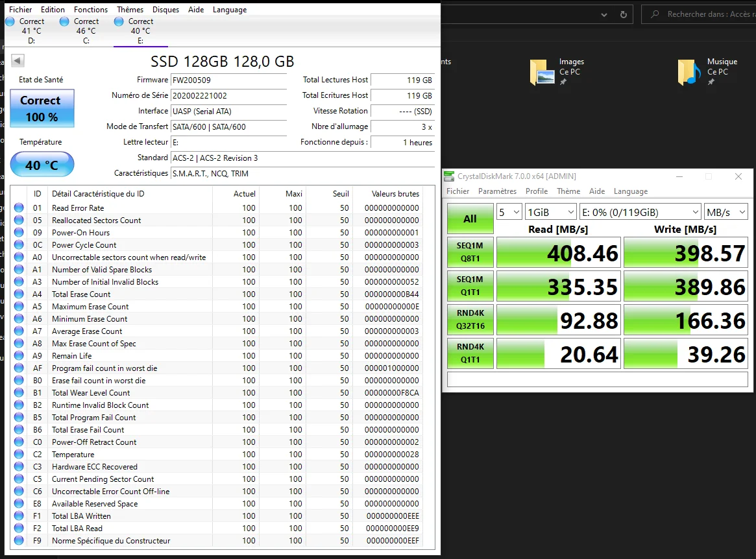Viewport: 756px width, 559px height.
Task: Click status orb for Temperature attribute row
Action: pos(19,455)
